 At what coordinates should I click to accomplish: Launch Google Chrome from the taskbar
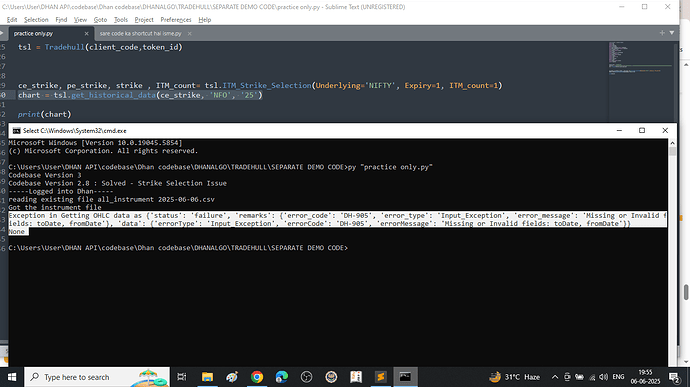[257, 377]
